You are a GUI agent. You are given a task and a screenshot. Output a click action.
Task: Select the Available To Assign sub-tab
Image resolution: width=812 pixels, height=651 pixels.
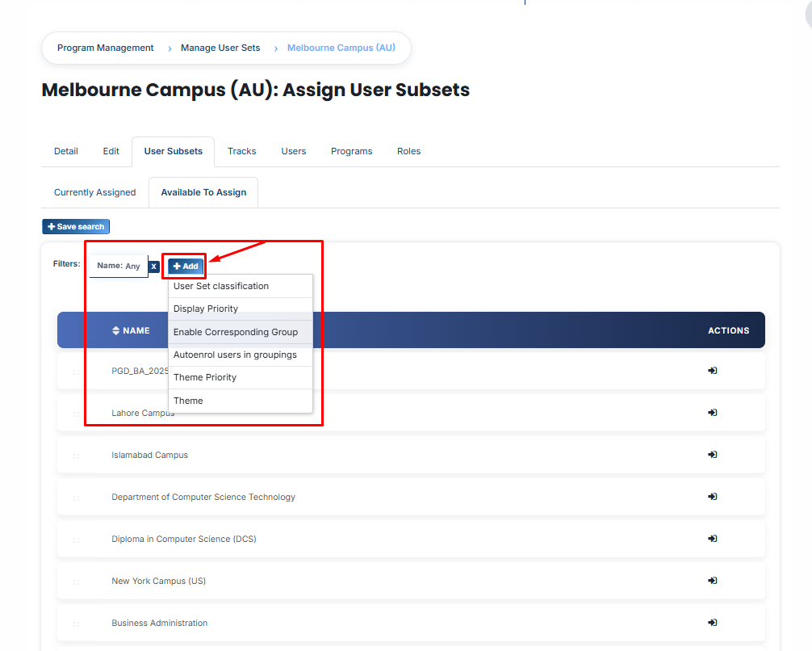[203, 192]
